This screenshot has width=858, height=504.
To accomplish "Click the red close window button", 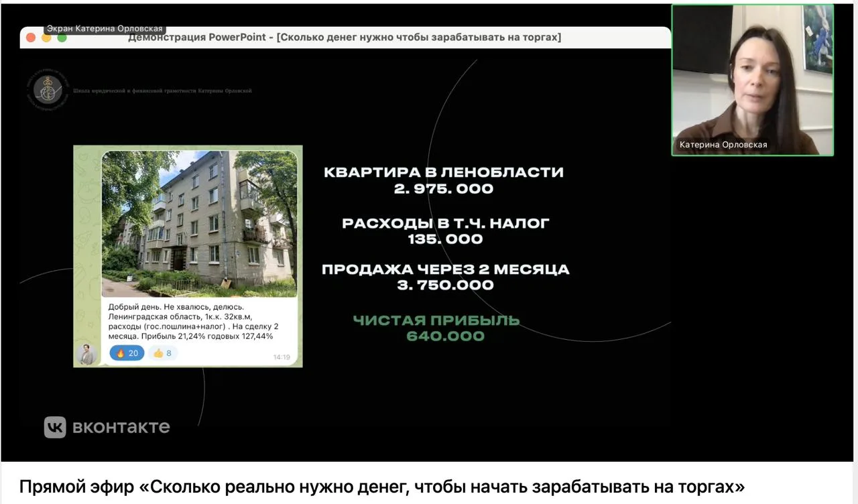I will coord(30,38).
